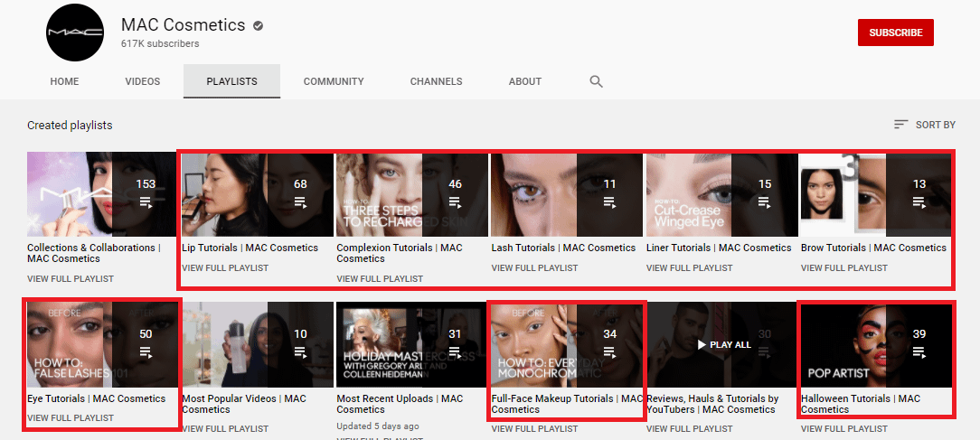View full playlist for Brow Tutorials
Image resolution: width=980 pixels, height=440 pixels.
843,267
